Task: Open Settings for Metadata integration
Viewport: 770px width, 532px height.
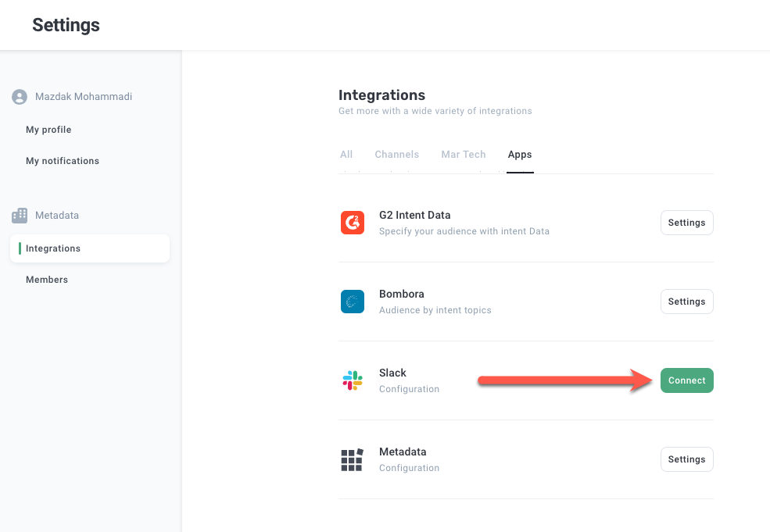Action: (686, 459)
